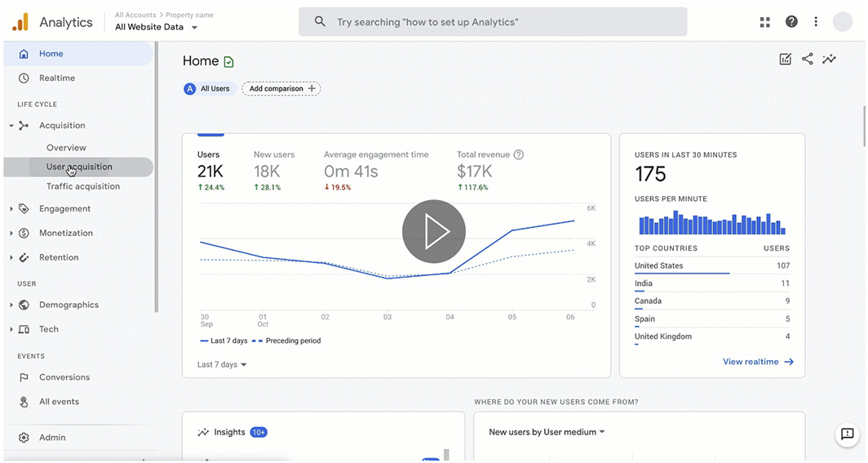Open the Last 7 days date dropdown

[222, 364]
